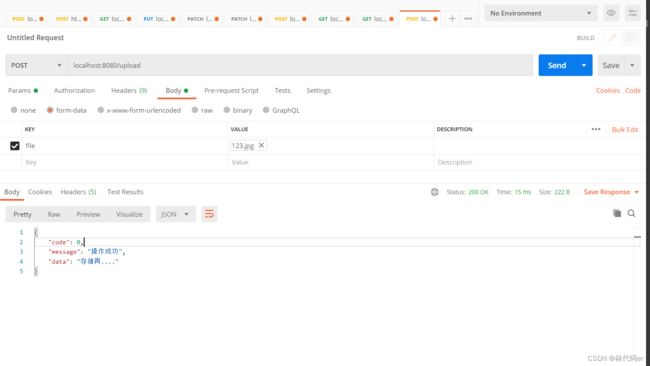This screenshot has height=366, width=650.
Task: Open response search magnifier icon
Action: (x=631, y=213)
